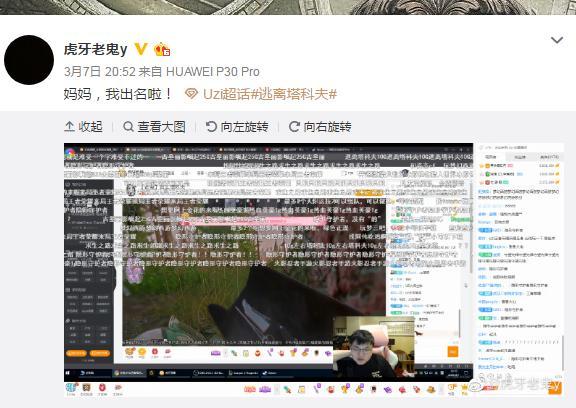Collapse the image with 收起
The image size is (576, 408).
coord(84,127)
